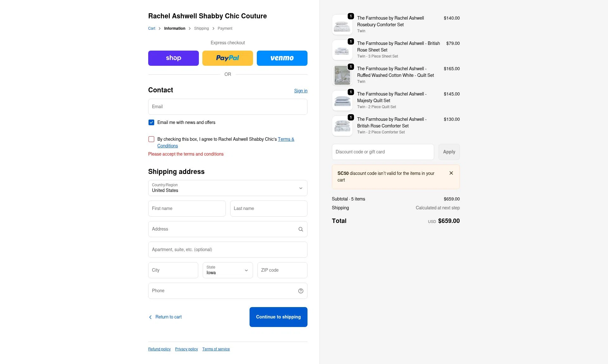Open the Refund policy link
This screenshot has width=608, height=364.
[x=159, y=349]
